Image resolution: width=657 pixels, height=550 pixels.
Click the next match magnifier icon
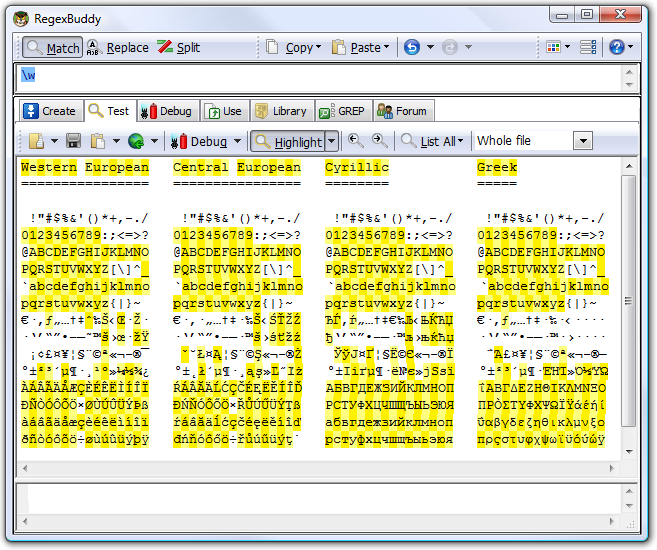[x=380, y=141]
